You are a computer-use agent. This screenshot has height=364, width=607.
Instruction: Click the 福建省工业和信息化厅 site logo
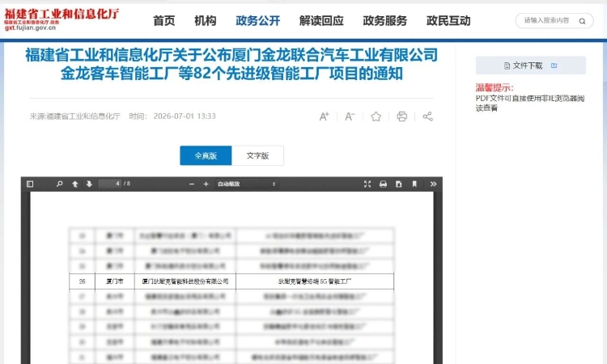[x=62, y=19]
